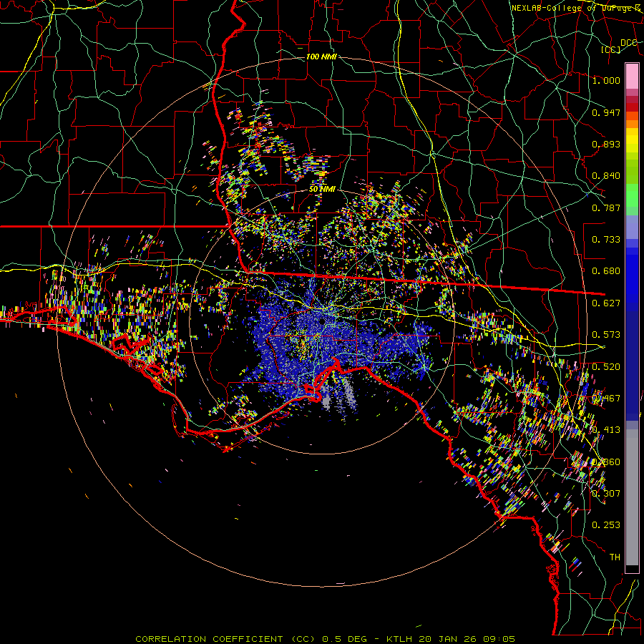Pick the black swatch at the color bar bottom
The image size is (644, 644).
(632, 569)
